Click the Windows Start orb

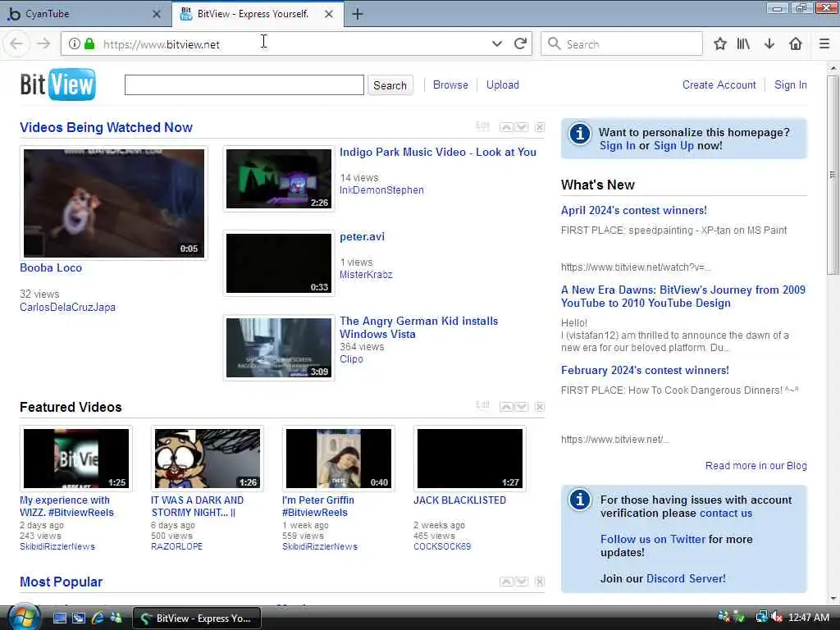[24, 617]
